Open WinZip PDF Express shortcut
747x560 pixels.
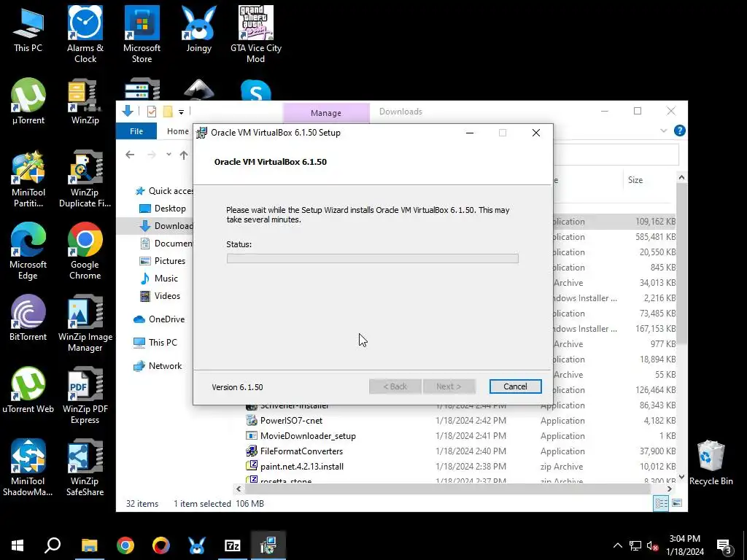pyautogui.click(x=85, y=395)
